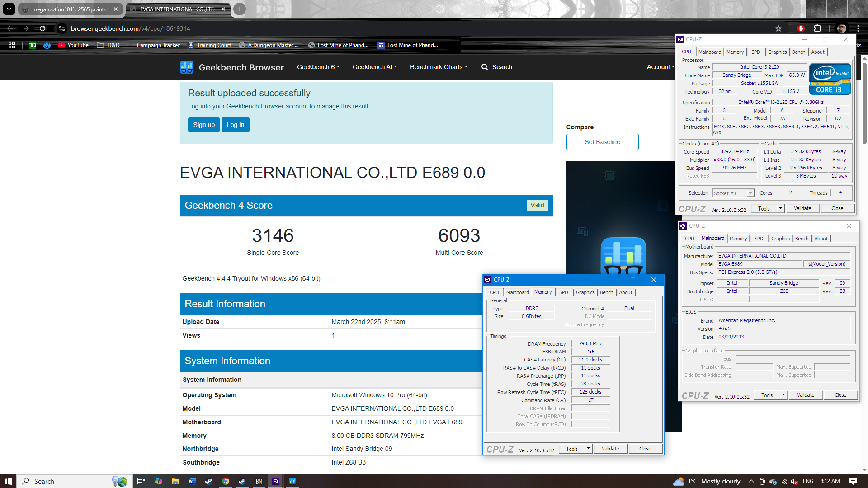Viewport: 868px width, 488px height.
Task: Open Task View on the taskbar
Action: click(141, 481)
